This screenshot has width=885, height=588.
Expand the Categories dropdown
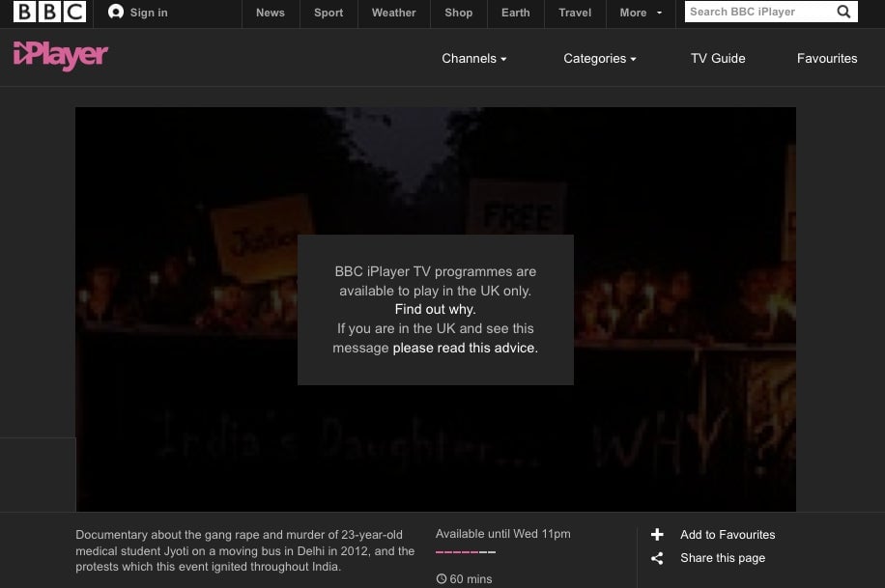click(x=599, y=59)
